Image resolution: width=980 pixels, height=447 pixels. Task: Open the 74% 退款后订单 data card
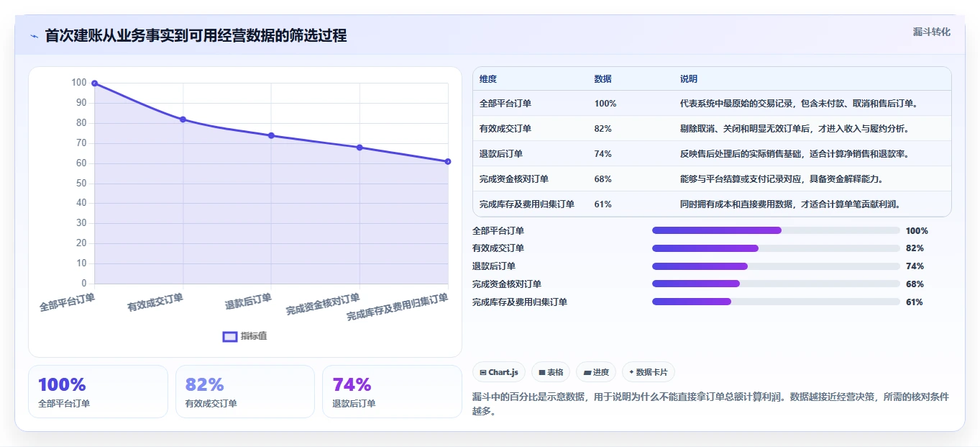(x=392, y=392)
